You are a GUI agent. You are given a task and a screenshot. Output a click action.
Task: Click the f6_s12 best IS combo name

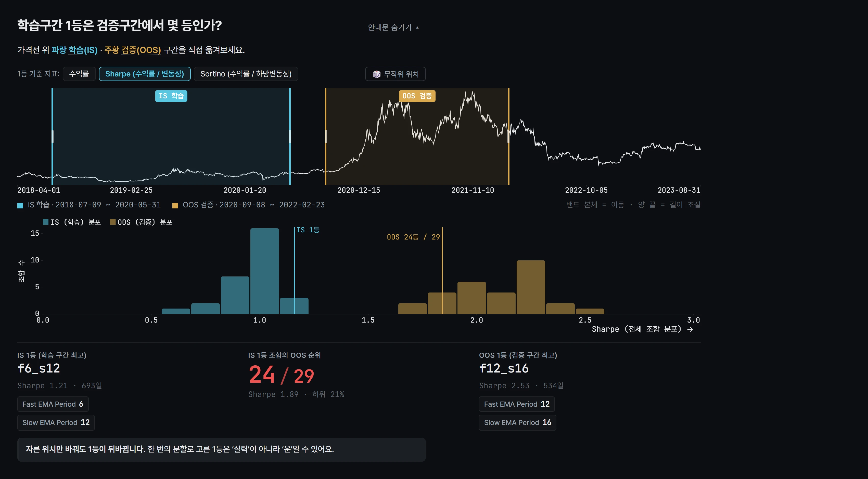[x=39, y=368]
